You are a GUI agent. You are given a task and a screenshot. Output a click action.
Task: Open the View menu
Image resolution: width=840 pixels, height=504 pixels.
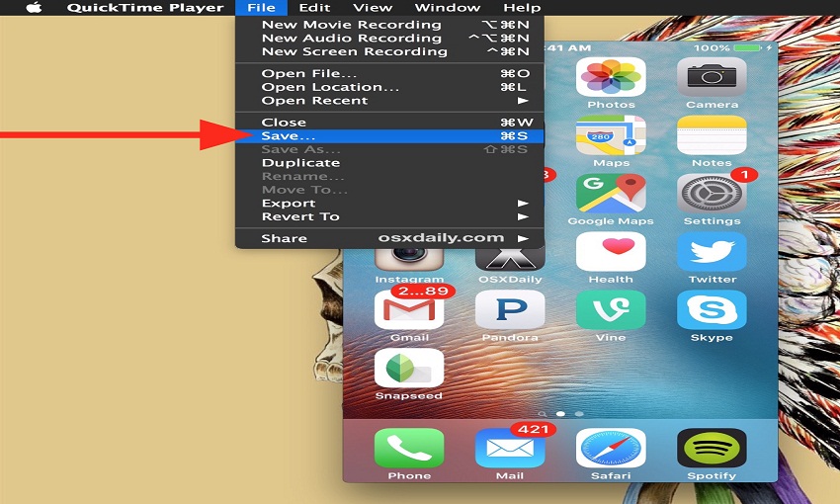pos(373,8)
